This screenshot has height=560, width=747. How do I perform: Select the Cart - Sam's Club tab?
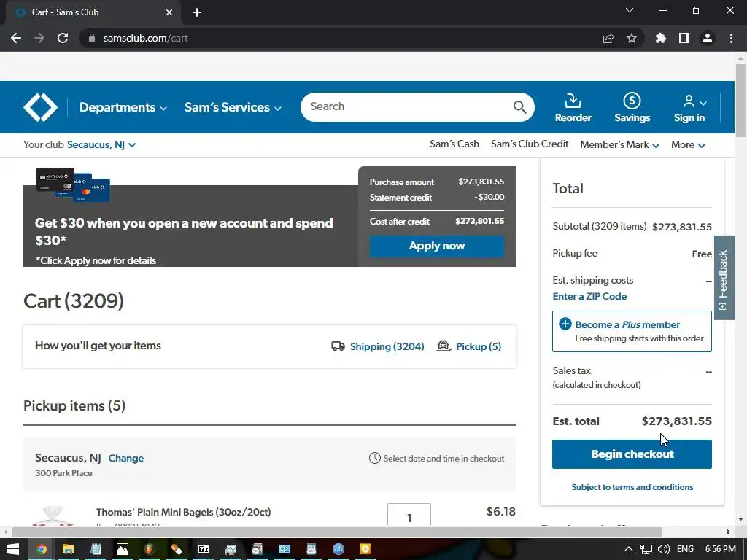93,12
